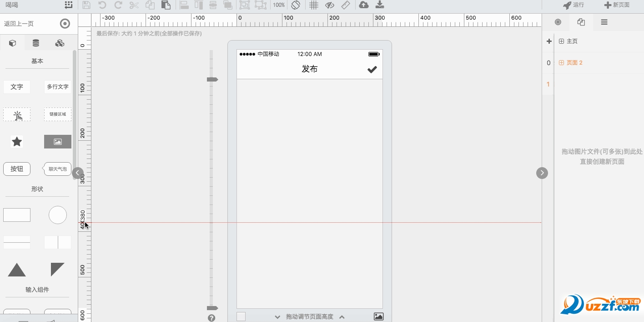Screen dimensions: 644x322
Task: Rotate the device orientation
Action: tap(296, 5)
